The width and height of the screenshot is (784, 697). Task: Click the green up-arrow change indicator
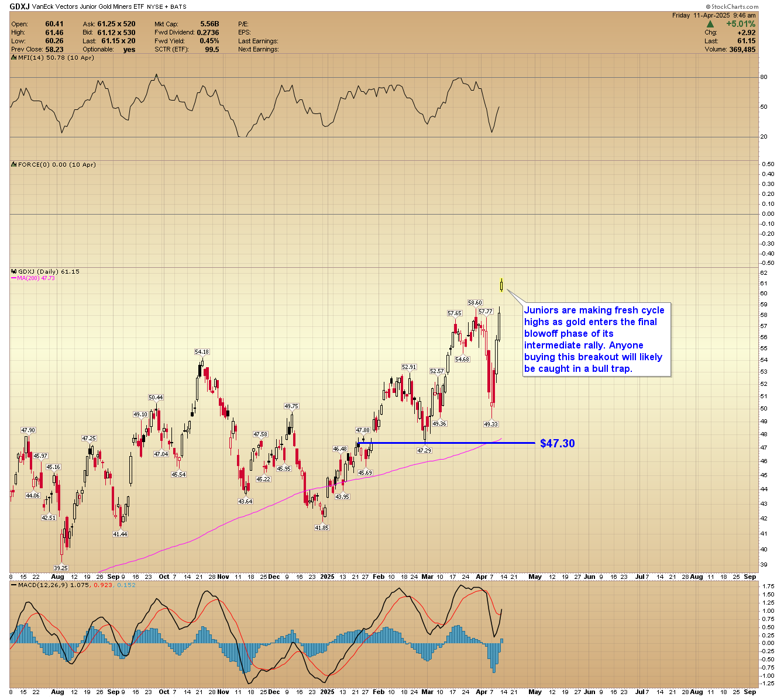[710, 25]
